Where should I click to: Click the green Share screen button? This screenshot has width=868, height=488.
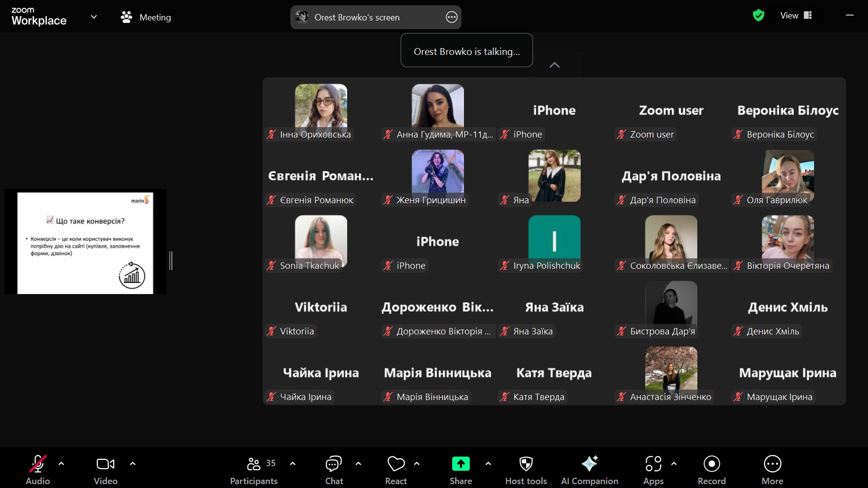point(461,464)
